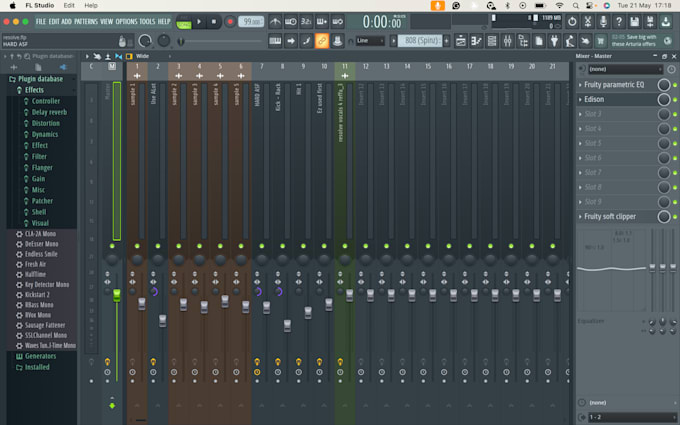Open macOS Spotlight search icon
The image size is (680, 425).
[575, 6]
